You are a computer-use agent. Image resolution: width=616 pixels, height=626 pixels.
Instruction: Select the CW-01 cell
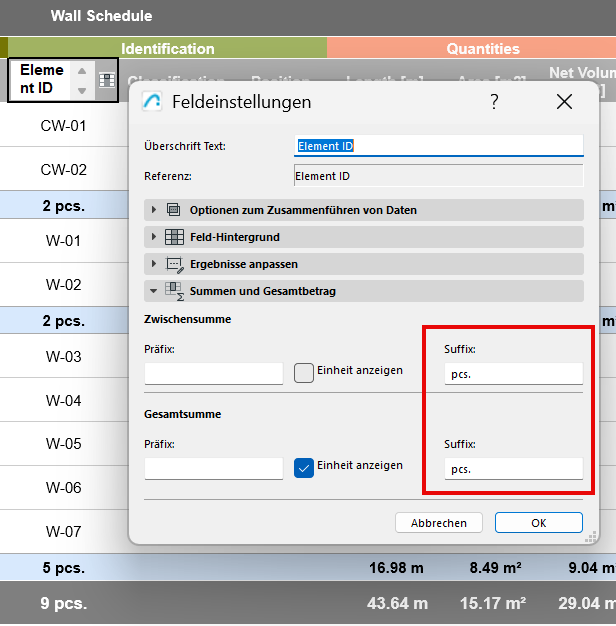(x=63, y=126)
